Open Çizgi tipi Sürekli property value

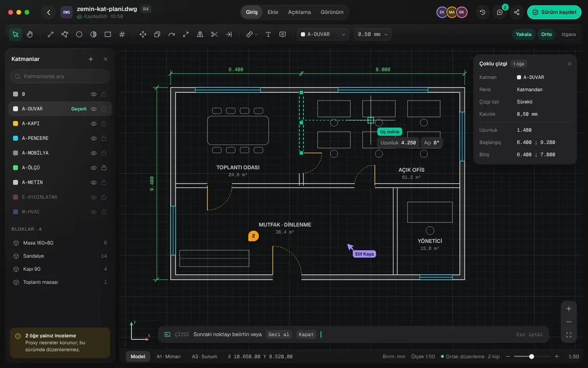(524, 102)
